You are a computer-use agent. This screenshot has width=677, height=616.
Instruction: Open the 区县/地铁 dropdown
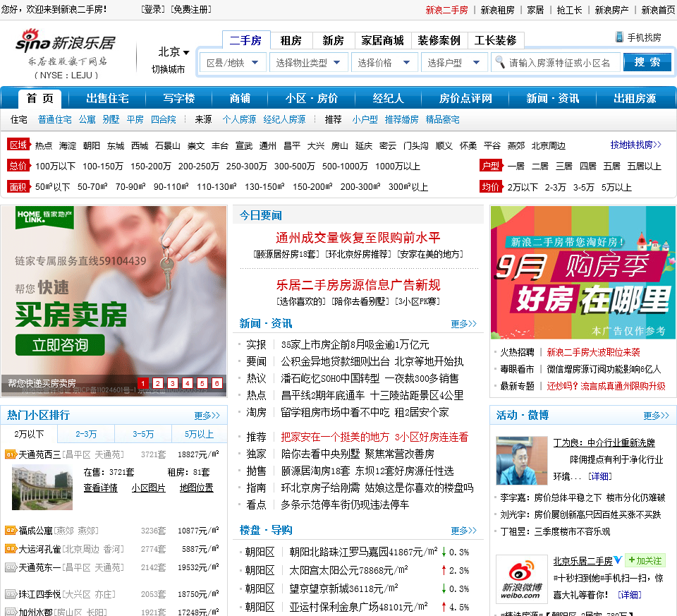click(232, 63)
